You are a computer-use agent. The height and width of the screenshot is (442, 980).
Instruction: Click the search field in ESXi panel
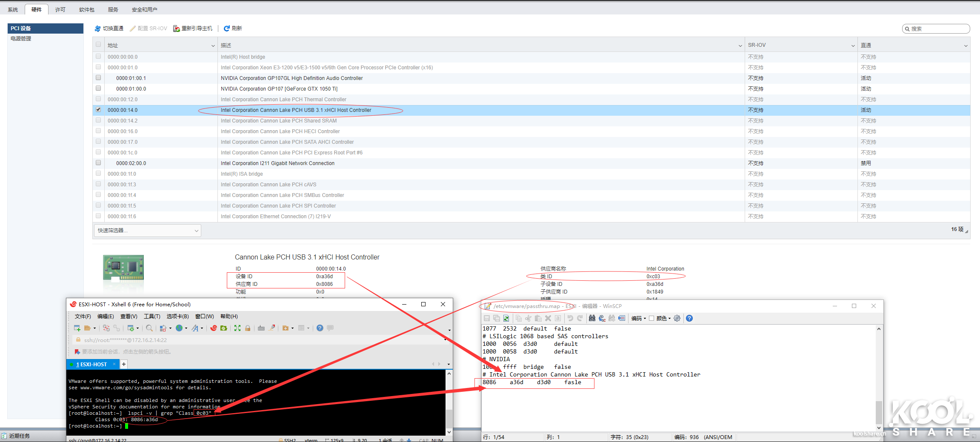tap(936, 29)
